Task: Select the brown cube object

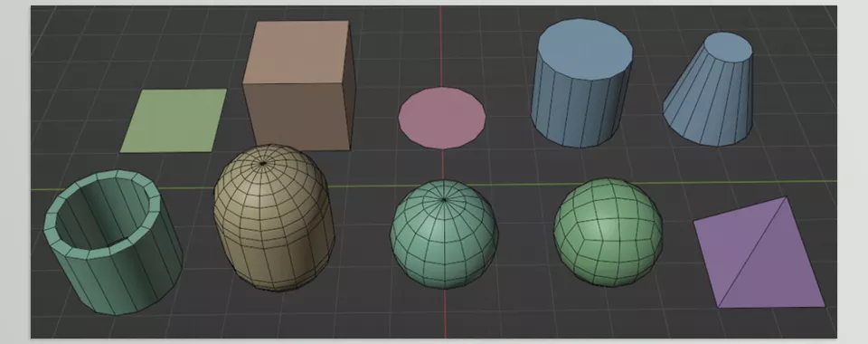Action: coord(299,85)
